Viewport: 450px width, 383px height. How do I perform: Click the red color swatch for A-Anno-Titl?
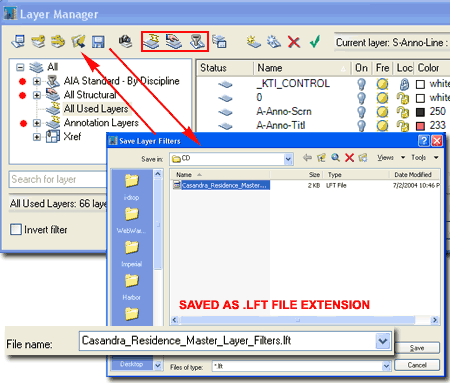tap(420, 126)
